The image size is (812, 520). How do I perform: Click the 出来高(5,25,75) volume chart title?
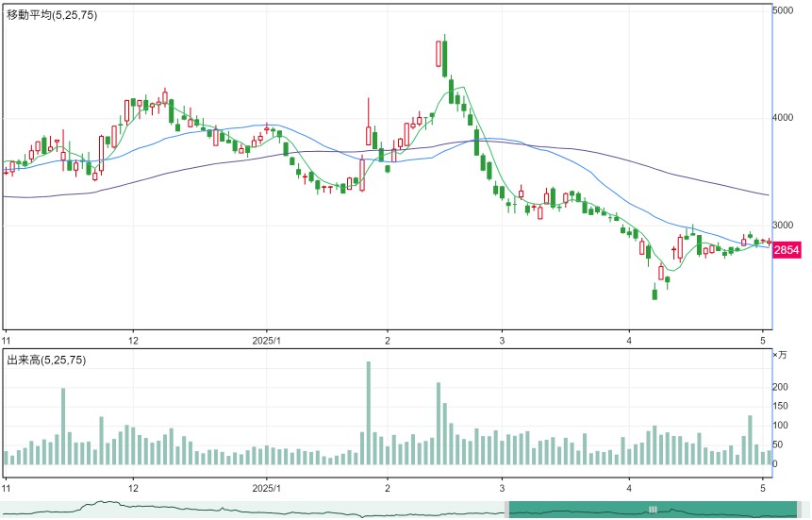tap(46, 360)
